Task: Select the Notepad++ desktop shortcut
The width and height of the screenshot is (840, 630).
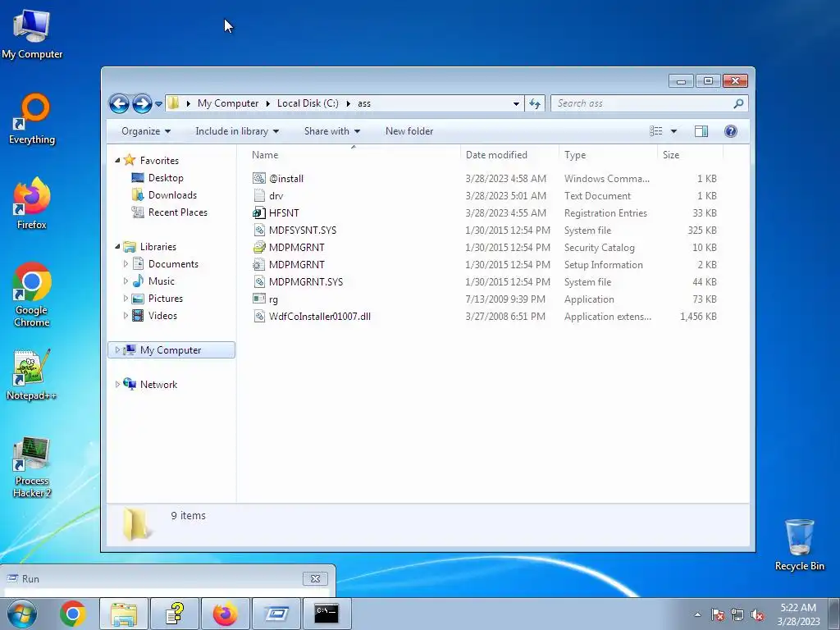Action: [x=32, y=375]
